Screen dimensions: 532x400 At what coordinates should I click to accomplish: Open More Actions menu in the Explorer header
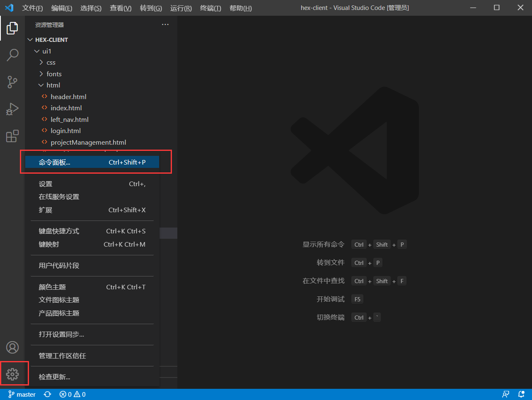coord(165,24)
